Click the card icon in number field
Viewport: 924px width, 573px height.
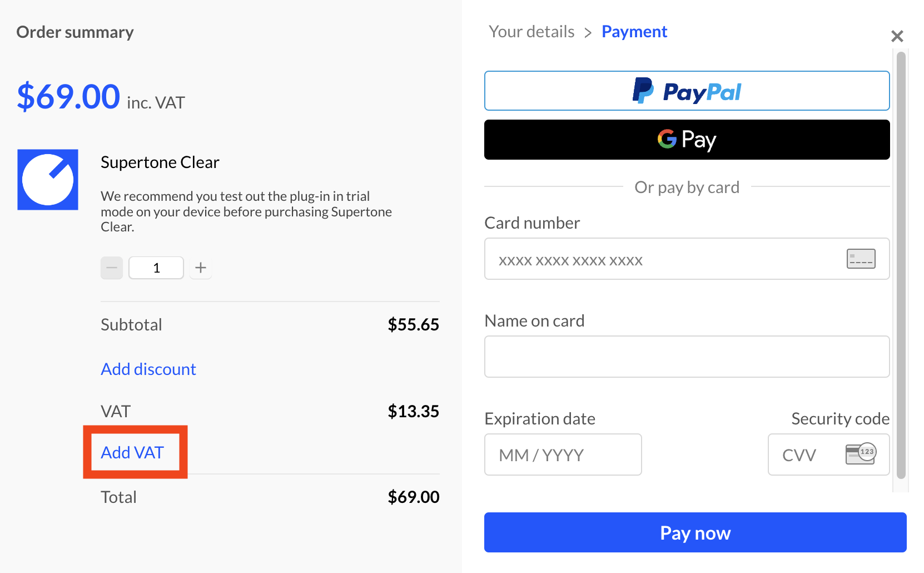(861, 259)
